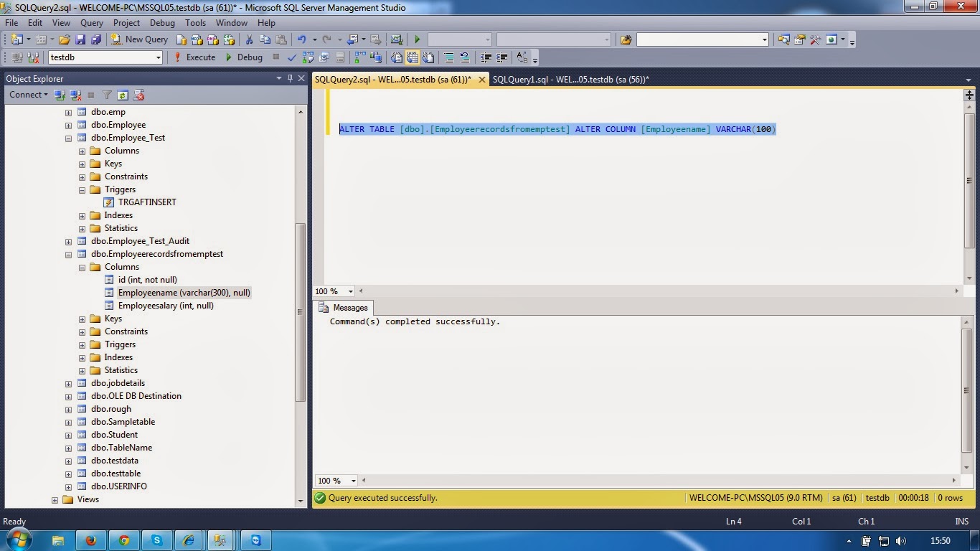980x551 pixels.
Task: Filter objects in Object Explorer
Action: pyautogui.click(x=106, y=95)
